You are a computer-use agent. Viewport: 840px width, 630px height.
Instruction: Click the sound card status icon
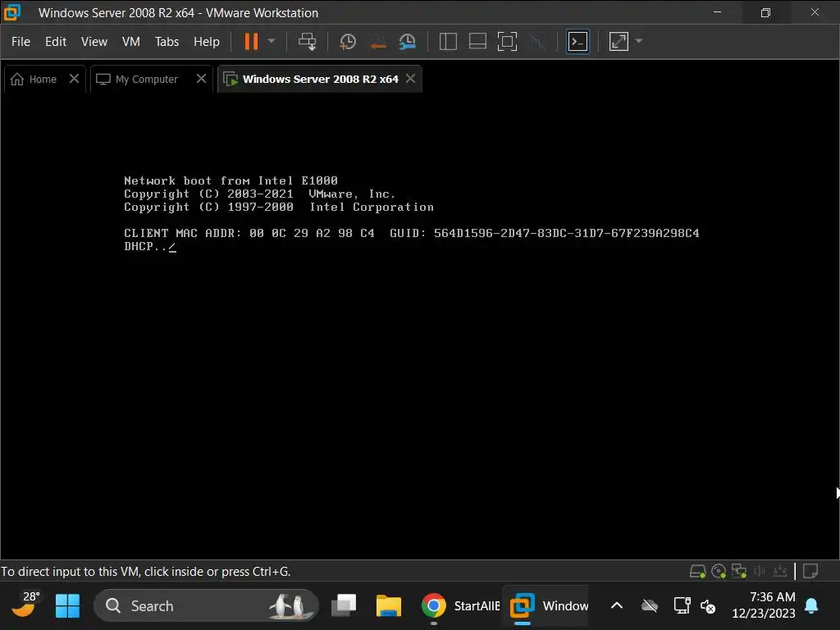760,572
